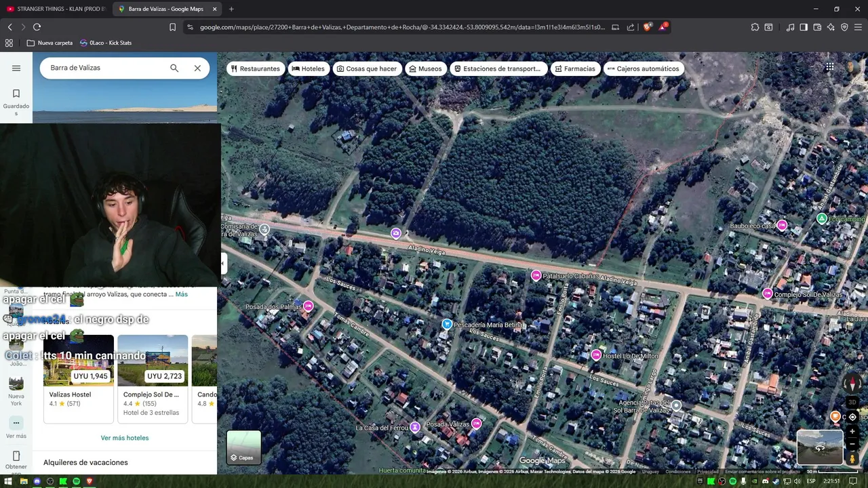
Task: Select the Cajeros automáticos chip
Action: click(644, 68)
